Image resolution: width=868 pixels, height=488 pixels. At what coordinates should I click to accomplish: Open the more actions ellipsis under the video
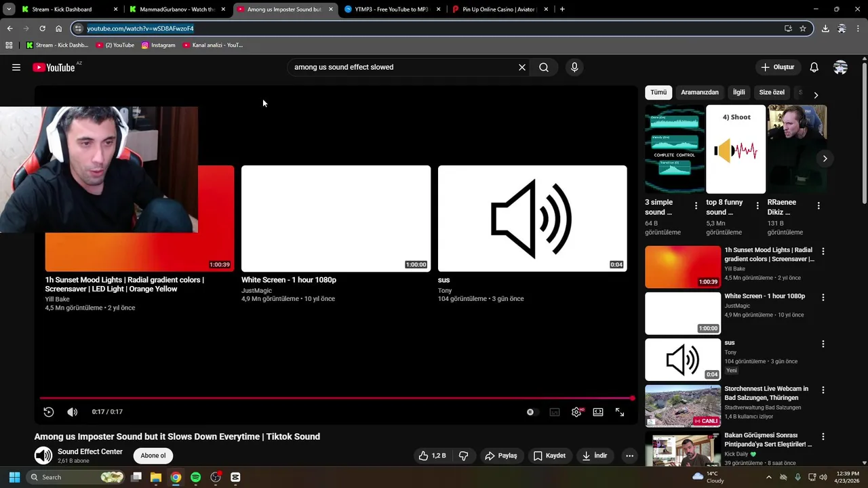tap(630, 456)
